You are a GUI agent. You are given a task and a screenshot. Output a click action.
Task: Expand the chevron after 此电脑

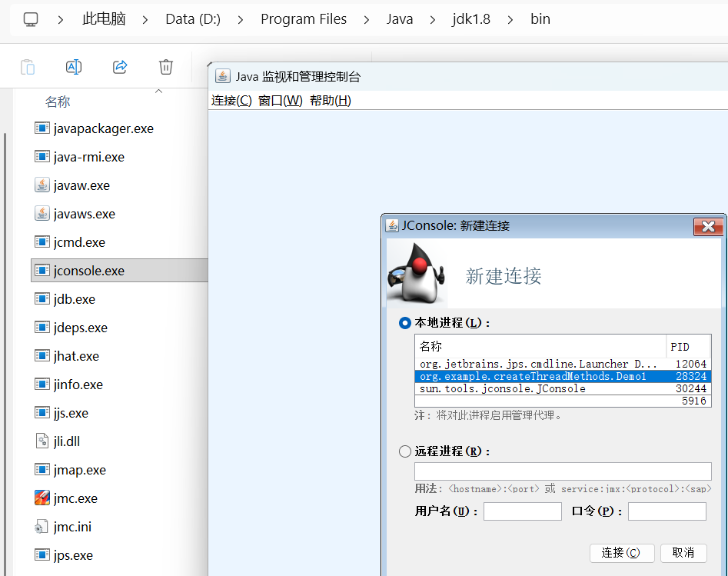click(x=145, y=19)
